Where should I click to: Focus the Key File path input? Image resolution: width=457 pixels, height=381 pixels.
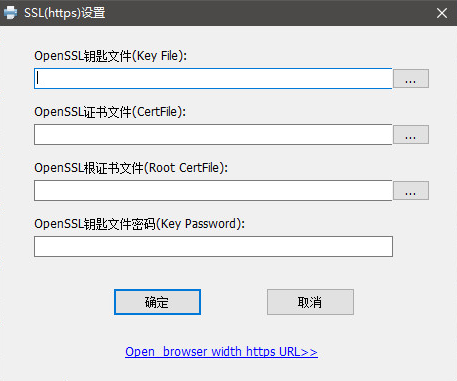[213, 79]
